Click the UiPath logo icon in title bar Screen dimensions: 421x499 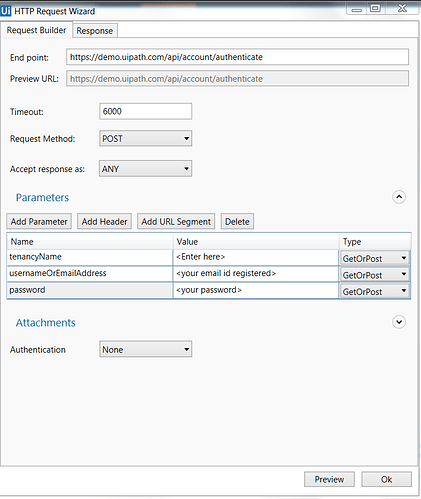pos(6,11)
